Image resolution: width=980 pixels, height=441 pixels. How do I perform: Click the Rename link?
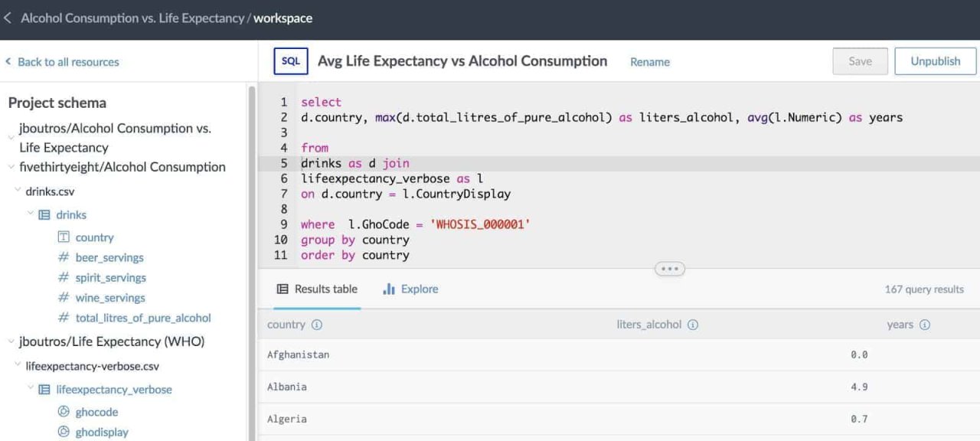click(x=650, y=62)
